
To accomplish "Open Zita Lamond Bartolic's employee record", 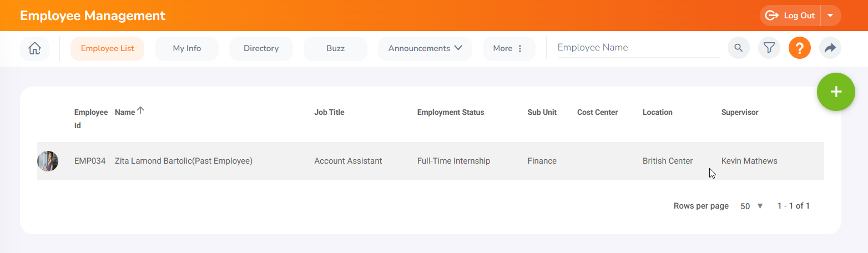I will (x=183, y=161).
